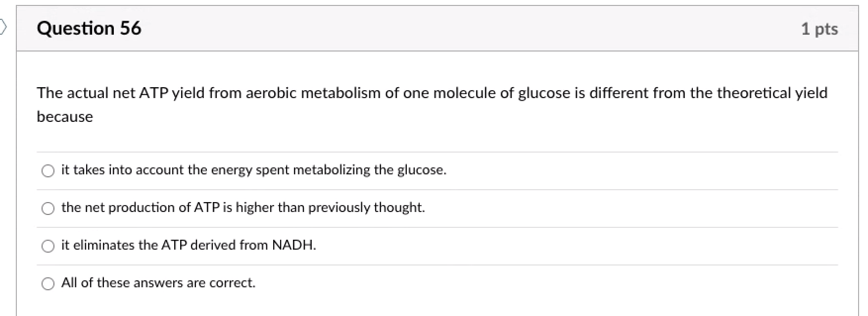Click the first answer row background

point(643,171)
